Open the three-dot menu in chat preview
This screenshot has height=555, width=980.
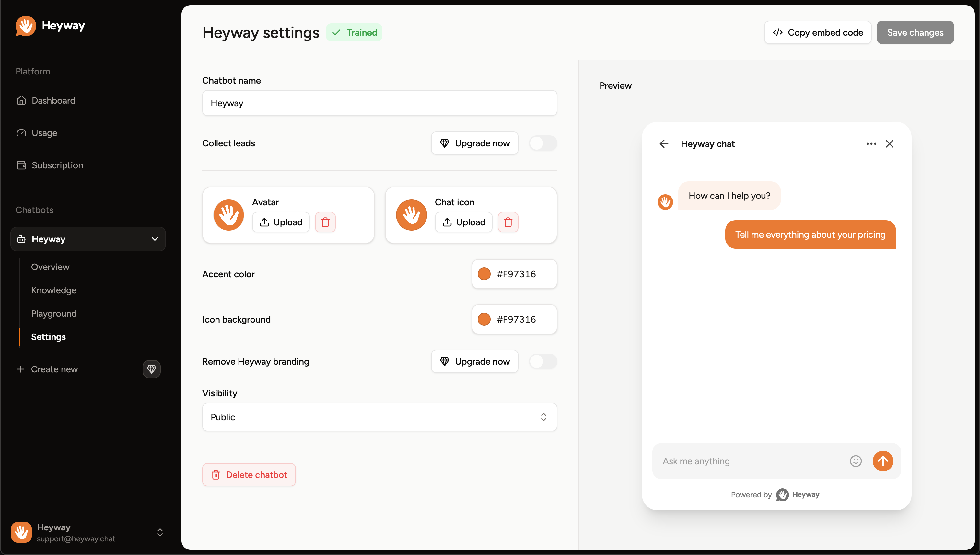[x=871, y=144]
